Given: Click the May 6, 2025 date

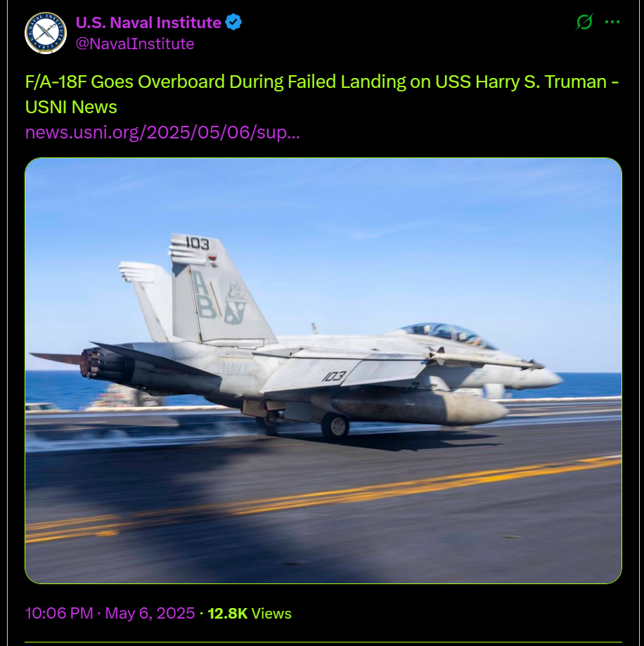Looking at the screenshot, I should [x=150, y=613].
